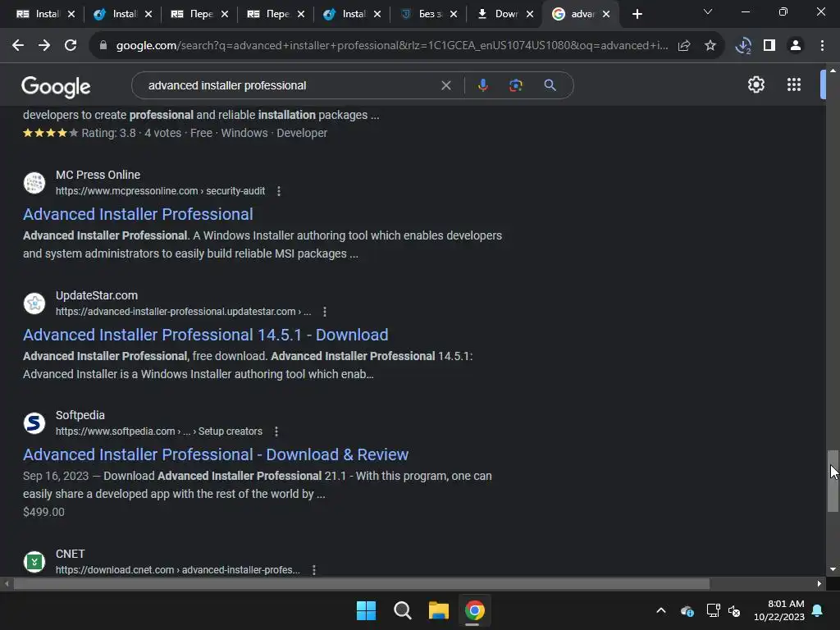Image resolution: width=840 pixels, height=630 pixels.
Task: Click the Chrome address bar URL
Action: pyautogui.click(x=391, y=46)
